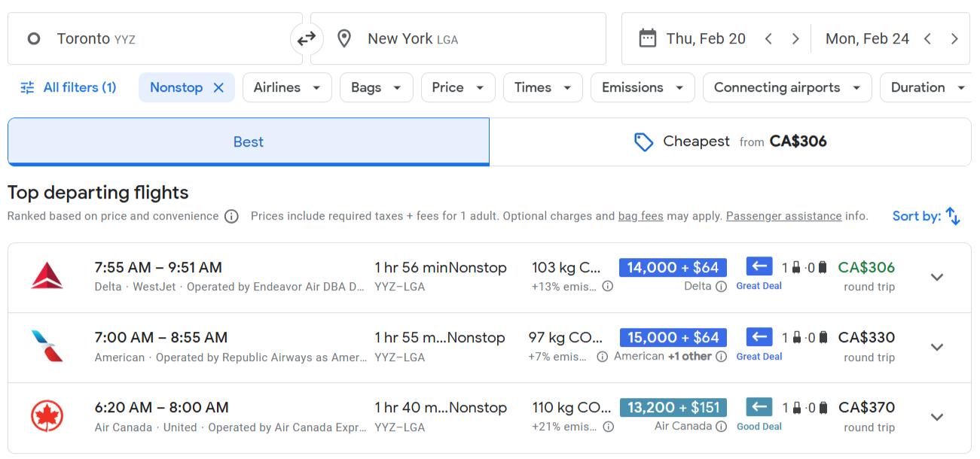Click the Delta airline logo
The width and height of the screenshot is (980, 459).
click(47, 277)
